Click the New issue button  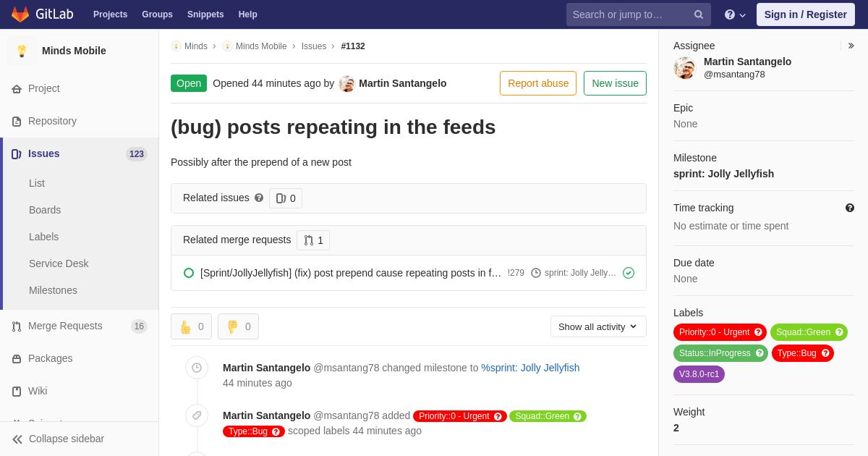[615, 83]
